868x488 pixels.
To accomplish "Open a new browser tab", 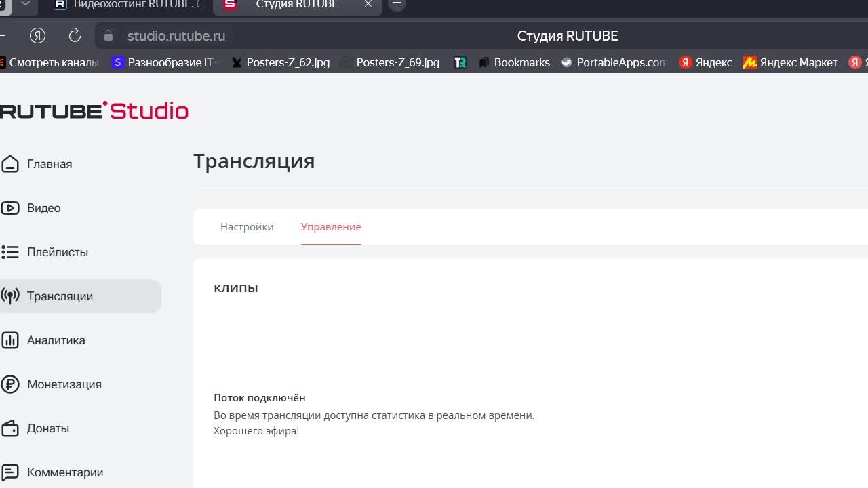I will [x=397, y=4].
